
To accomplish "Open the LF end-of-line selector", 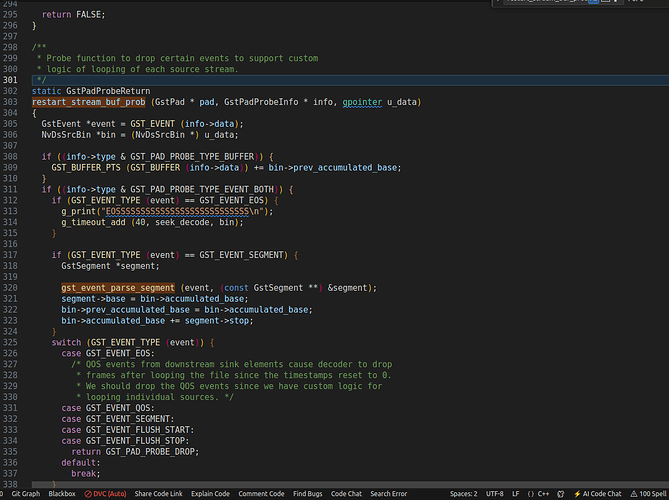I will pyautogui.click(x=515, y=494).
